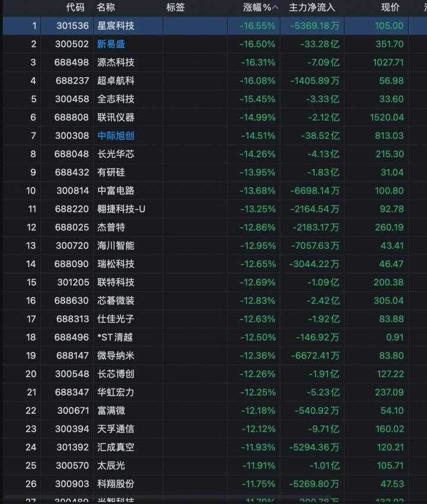Click 海川智能 stock name

[116, 246]
